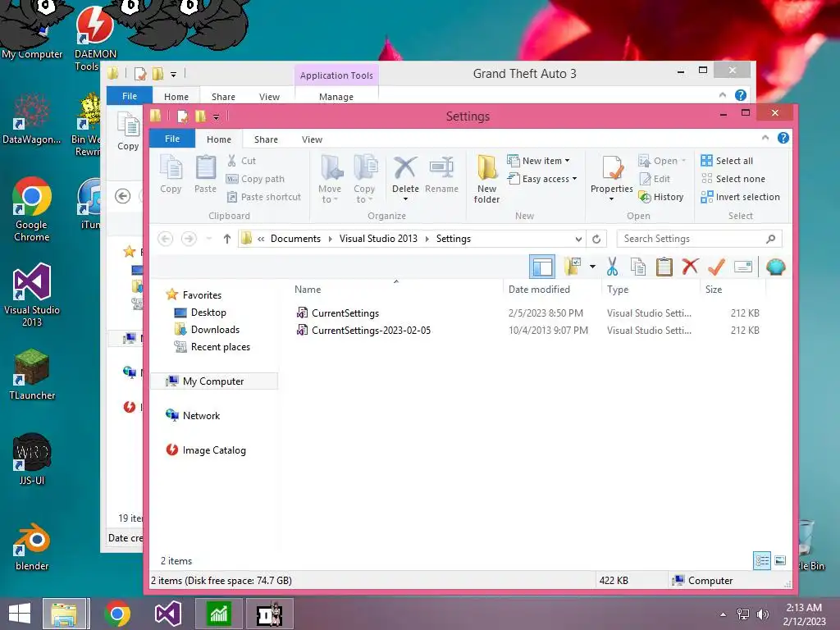Image resolution: width=840 pixels, height=630 pixels.
Task: Open Google Chrome from the taskbar
Action: 117,614
